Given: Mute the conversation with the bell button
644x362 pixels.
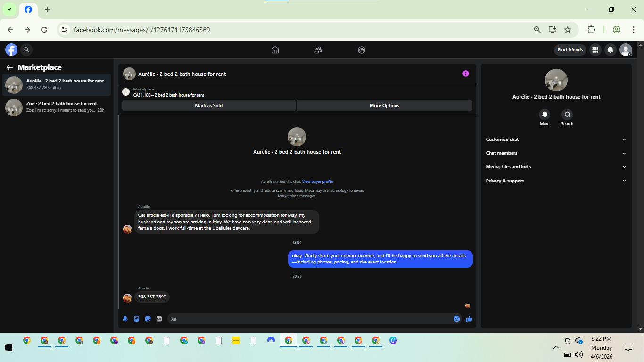Looking at the screenshot, I should 545,115.
